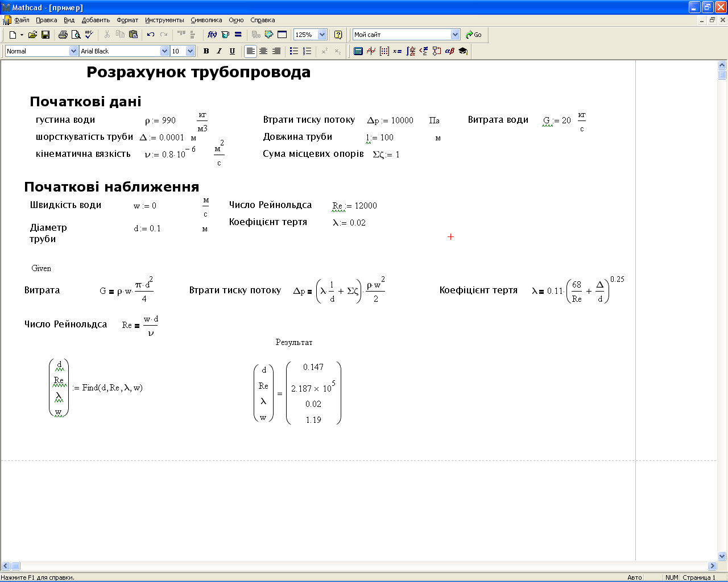This screenshot has height=582, width=728.
Task: Open the Правка menu
Action: click(47, 20)
